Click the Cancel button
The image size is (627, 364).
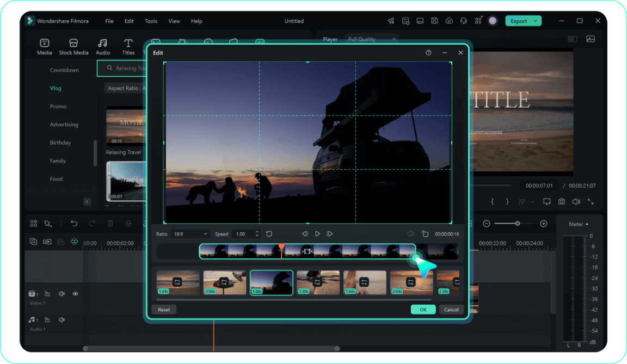pyautogui.click(x=451, y=310)
